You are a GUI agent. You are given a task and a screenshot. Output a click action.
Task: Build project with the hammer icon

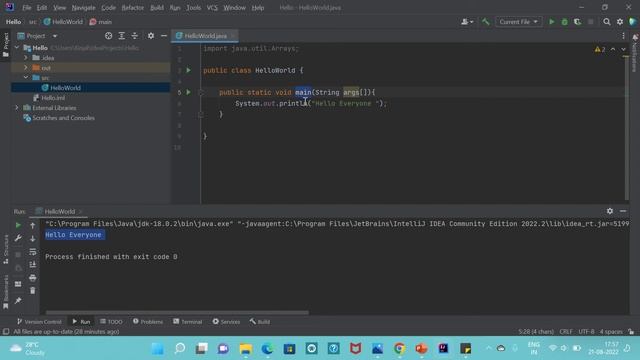click(x=485, y=22)
